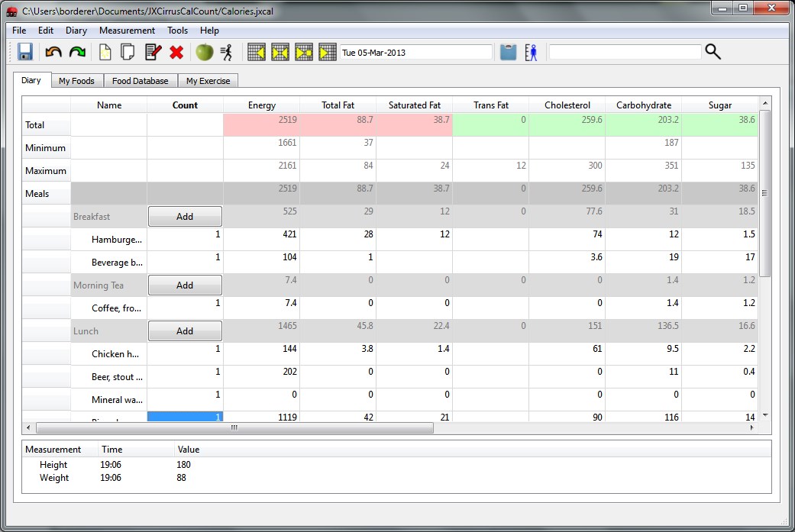Click the weight scale icon
This screenshot has width=795, height=532.
(x=508, y=52)
